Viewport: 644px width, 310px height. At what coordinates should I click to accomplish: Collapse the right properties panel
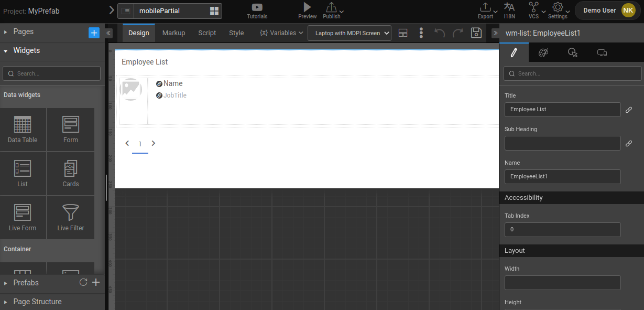[x=495, y=33]
